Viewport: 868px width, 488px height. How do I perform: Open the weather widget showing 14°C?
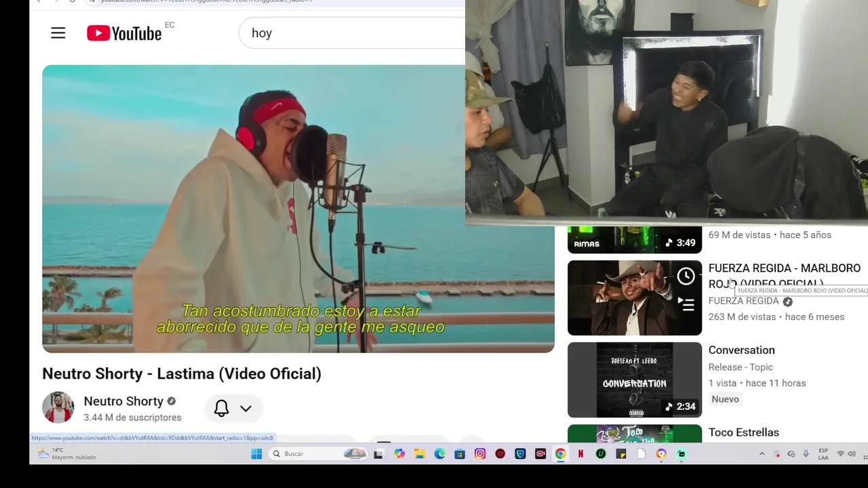pyautogui.click(x=68, y=454)
